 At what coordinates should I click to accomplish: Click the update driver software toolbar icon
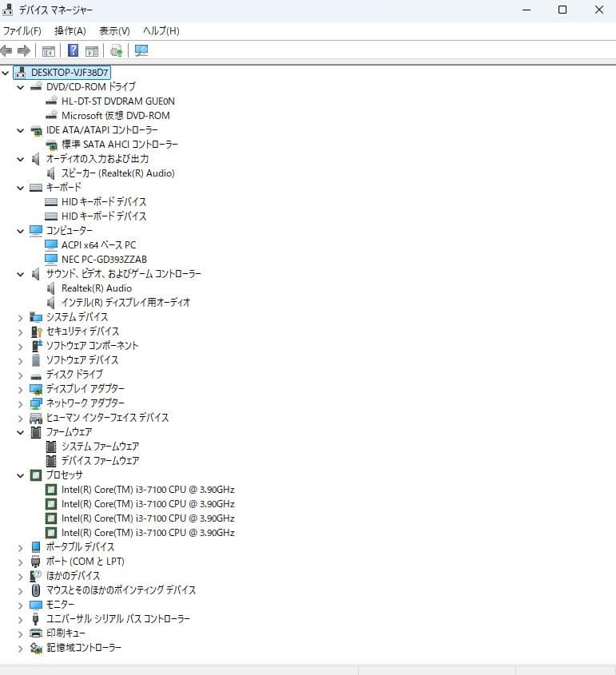(116, 51)
